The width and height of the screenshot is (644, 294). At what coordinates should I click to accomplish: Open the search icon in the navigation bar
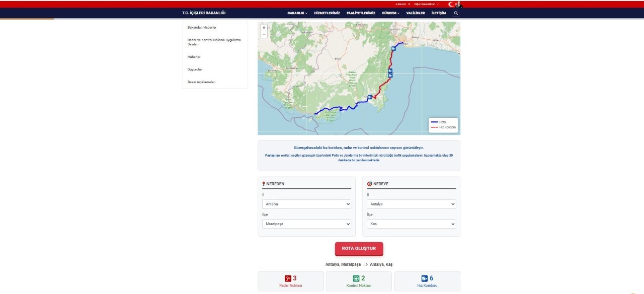(455, 13)
